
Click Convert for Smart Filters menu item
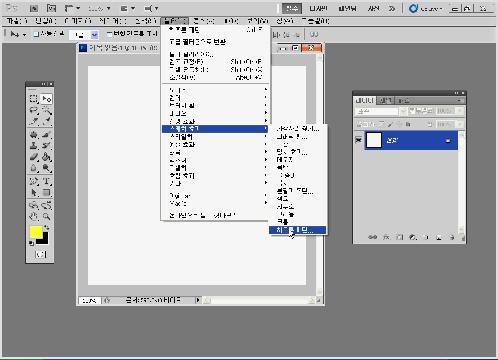[x=215, y=42]
